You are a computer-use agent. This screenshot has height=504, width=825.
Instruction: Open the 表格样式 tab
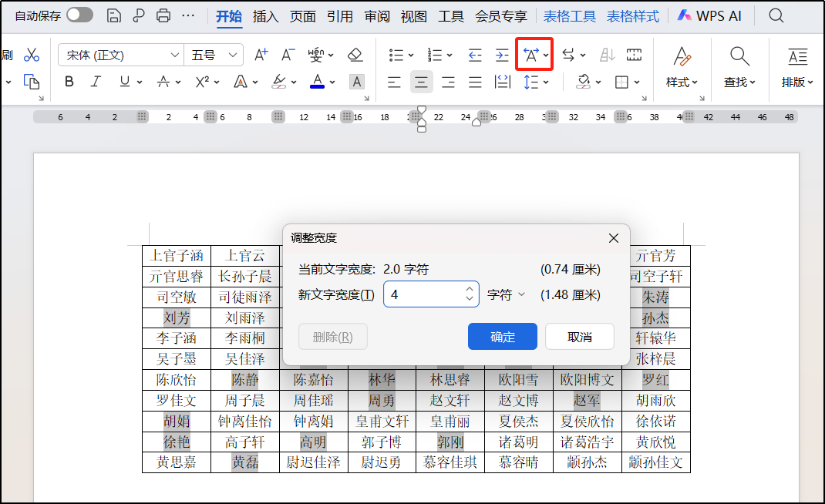(632, 15)
